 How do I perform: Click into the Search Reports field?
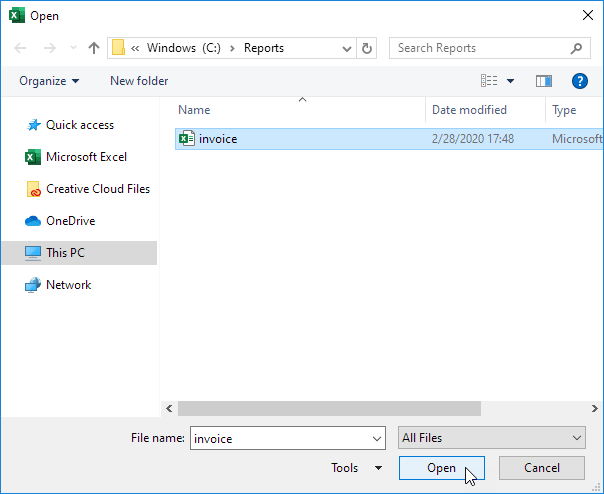(480, 48)
